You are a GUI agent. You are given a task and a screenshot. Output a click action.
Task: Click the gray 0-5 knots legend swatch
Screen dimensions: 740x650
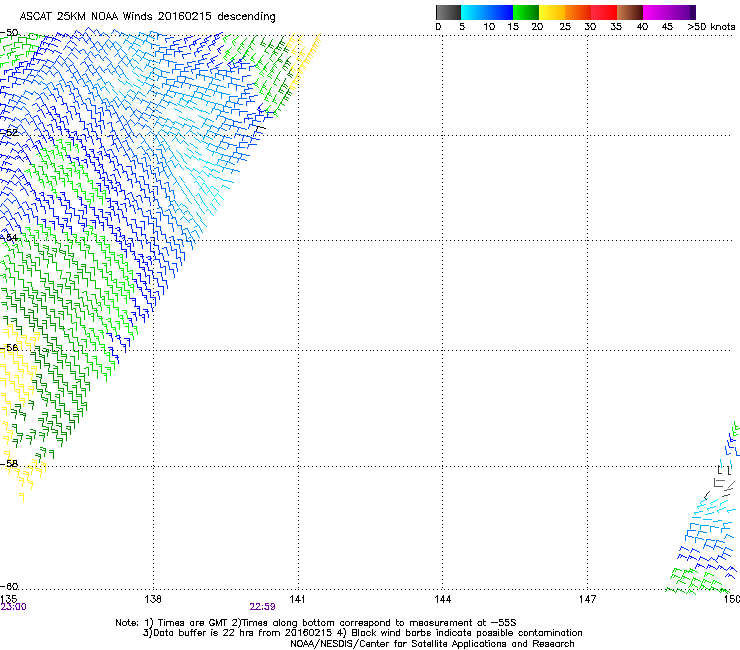click(448, 12)
